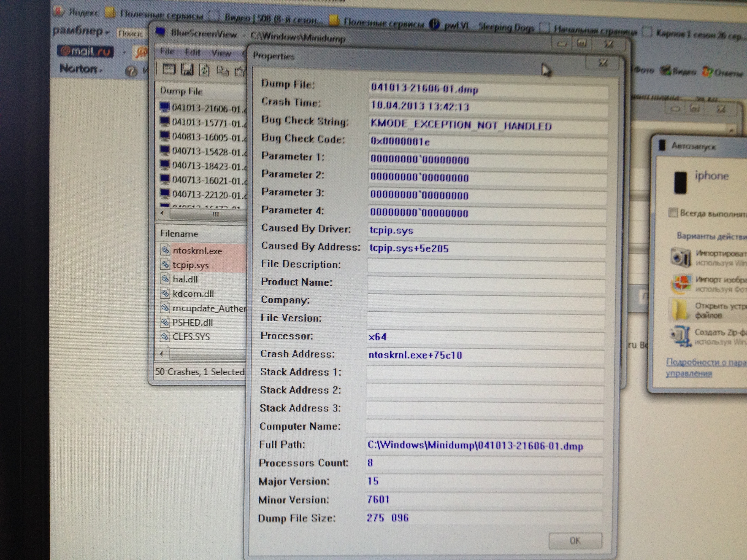Click the folder icon to open device files

[679, 310]
